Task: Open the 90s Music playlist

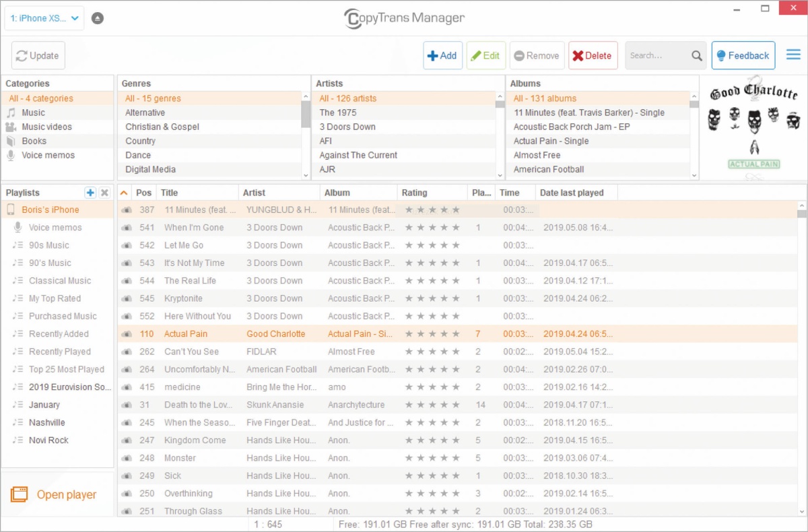Action: [x=58, y=245]
